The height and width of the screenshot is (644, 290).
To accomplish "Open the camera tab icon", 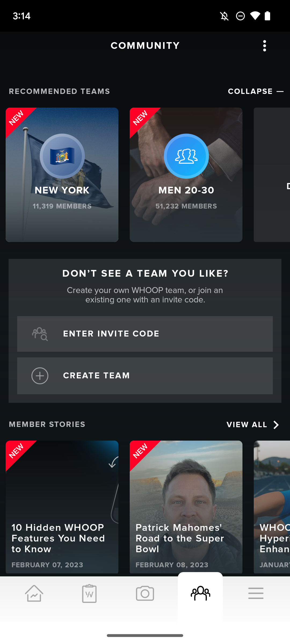I will 145,593.
